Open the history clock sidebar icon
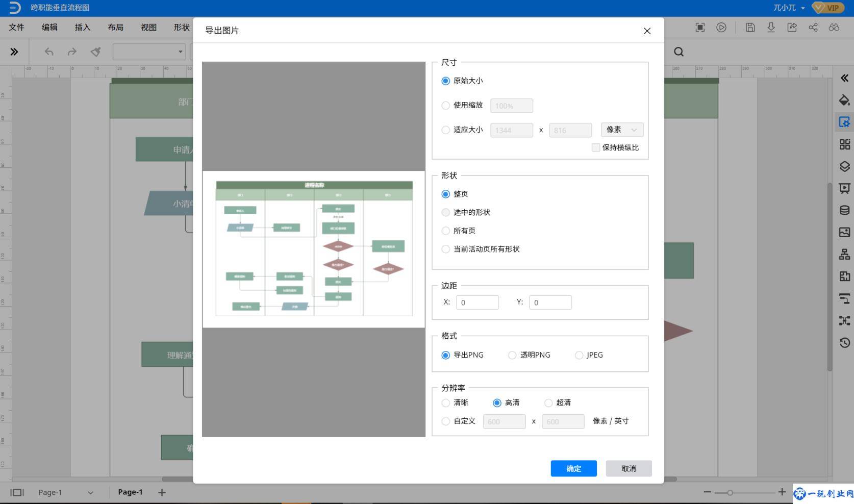Screen dimensions: 854x504 pyautogui.click(x=844, y=342)
